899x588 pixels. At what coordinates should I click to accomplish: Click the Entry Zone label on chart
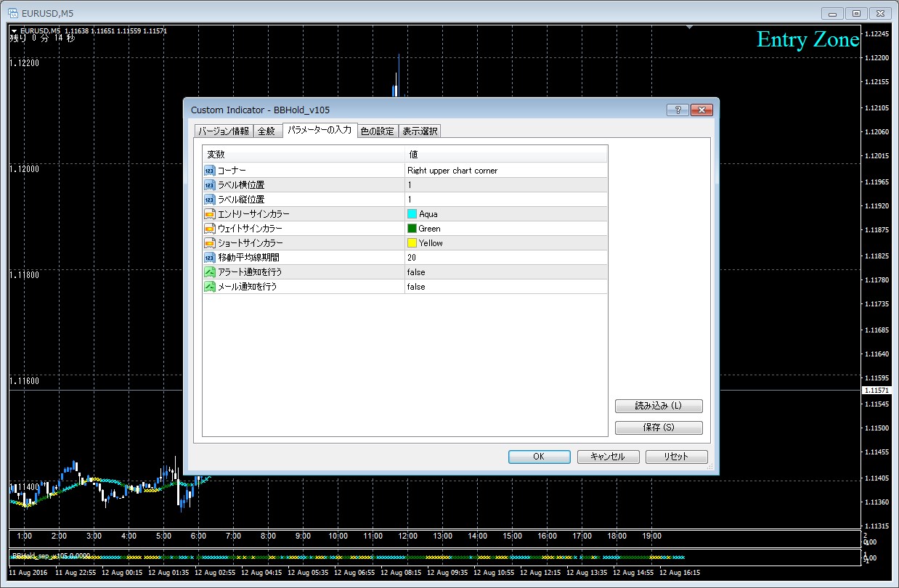coord(808,39)
